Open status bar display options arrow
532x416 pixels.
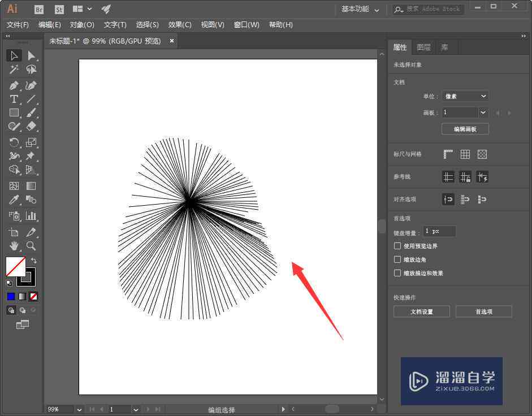click(x=283, y=409)
